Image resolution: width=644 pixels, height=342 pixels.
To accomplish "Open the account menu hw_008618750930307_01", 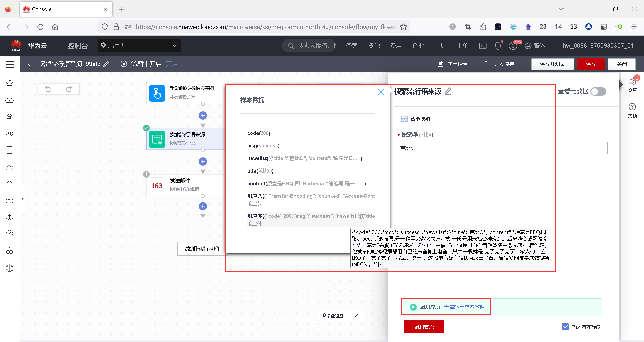I will [598, 46].
